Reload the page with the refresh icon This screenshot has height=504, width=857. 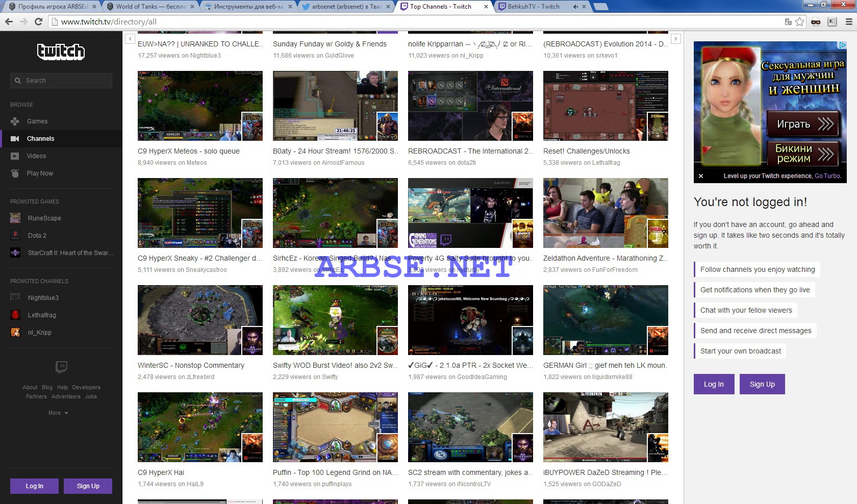(x=38, y=21)
